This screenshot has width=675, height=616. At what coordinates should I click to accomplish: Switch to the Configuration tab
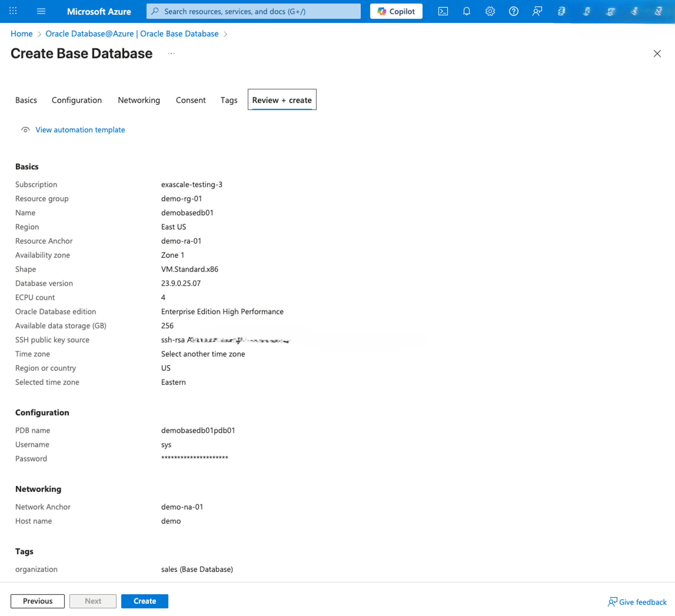(x=76, y=100)
